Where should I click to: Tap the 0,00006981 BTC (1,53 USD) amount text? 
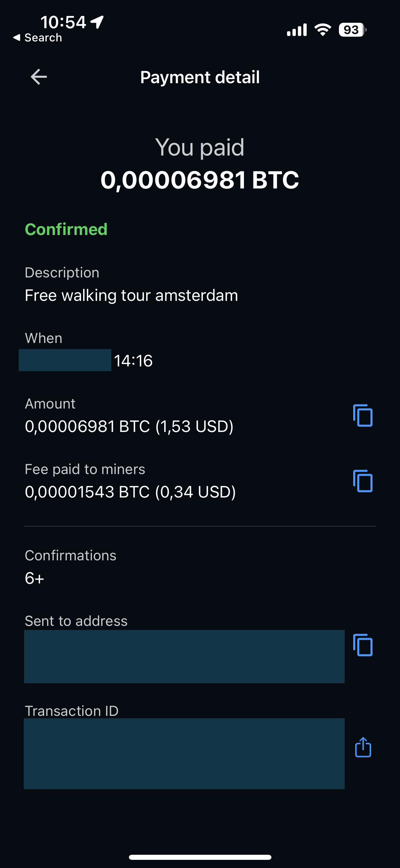(129, 426)
